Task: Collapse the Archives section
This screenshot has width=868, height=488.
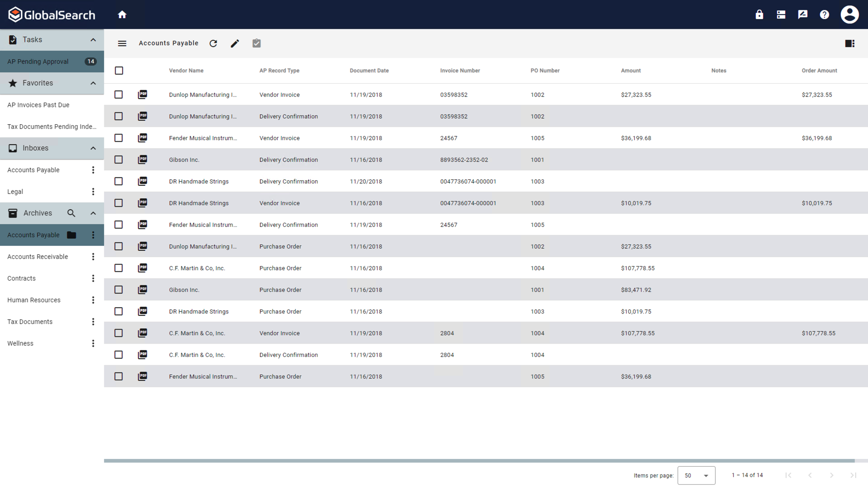Action: pyautogui.click(x=93, y=213)
